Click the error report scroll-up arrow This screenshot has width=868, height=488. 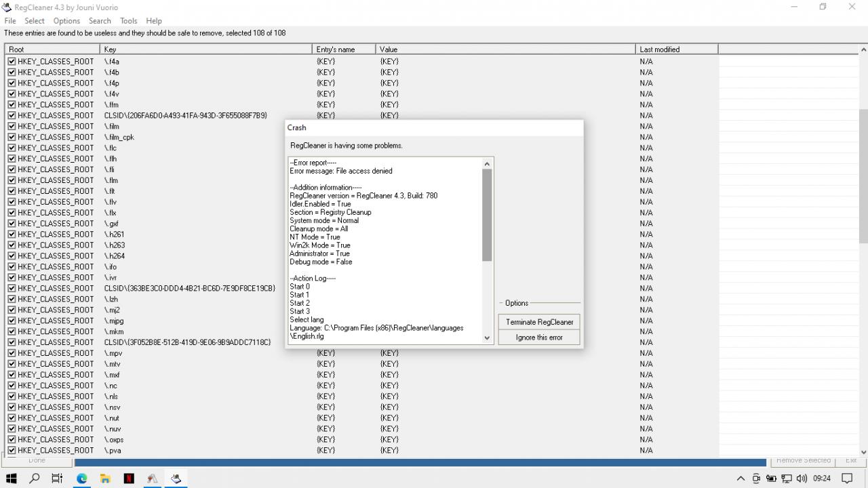click(487, 163)
